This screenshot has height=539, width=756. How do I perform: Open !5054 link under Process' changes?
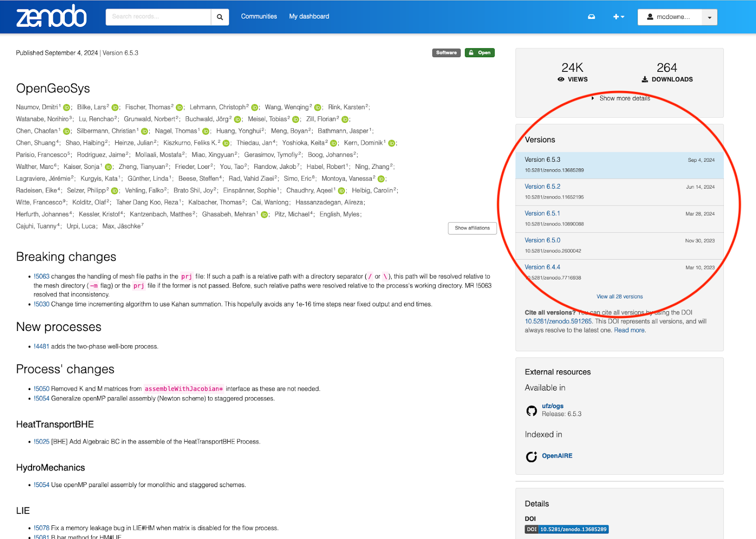tap(42, 399)
